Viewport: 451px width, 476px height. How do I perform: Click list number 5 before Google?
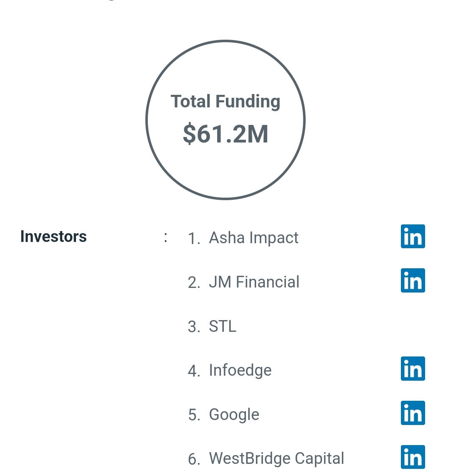194,415
